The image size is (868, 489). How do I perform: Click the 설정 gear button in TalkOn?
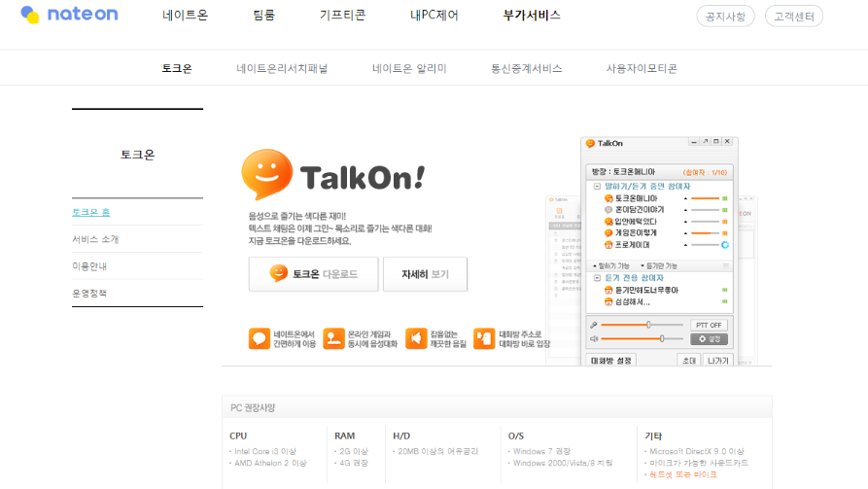(709, 339)
